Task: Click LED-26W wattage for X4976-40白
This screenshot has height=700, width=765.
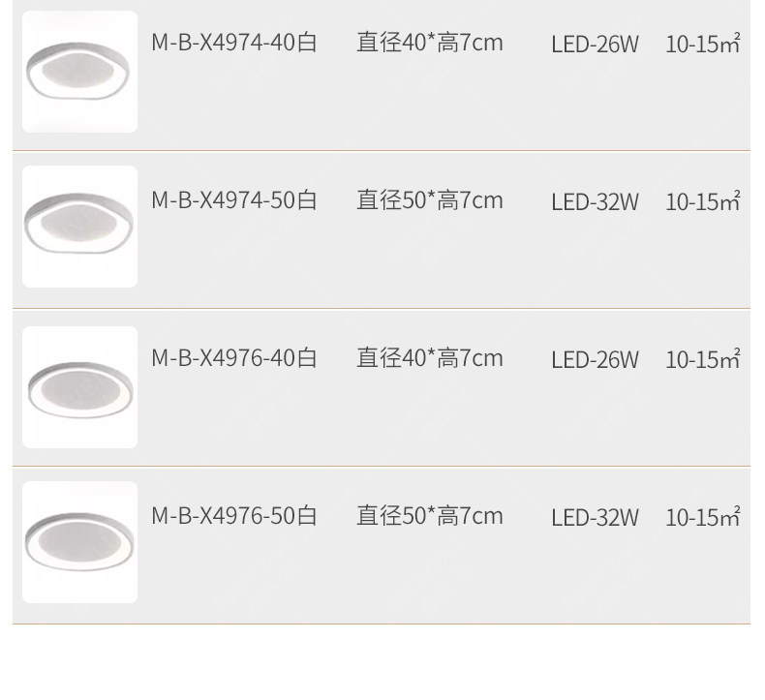Action: pos(595,360)
